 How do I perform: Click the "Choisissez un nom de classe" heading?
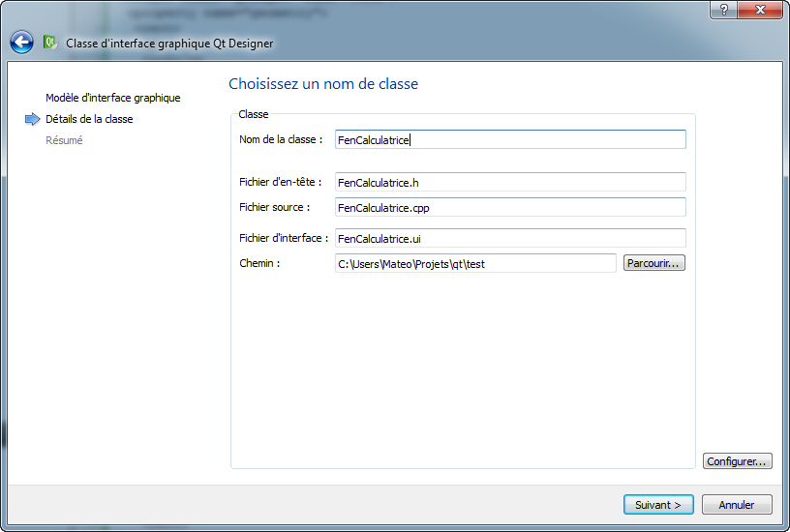tap(323, 84)
